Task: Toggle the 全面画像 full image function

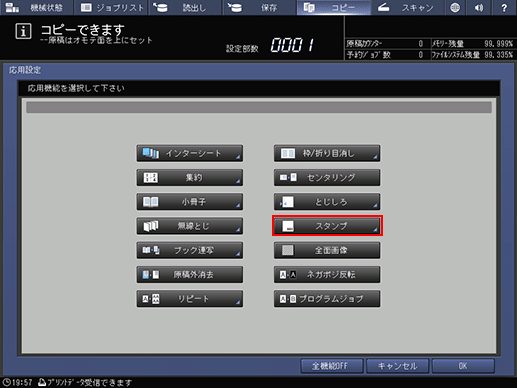Action: pyautogui.click(x=327, y=250)
